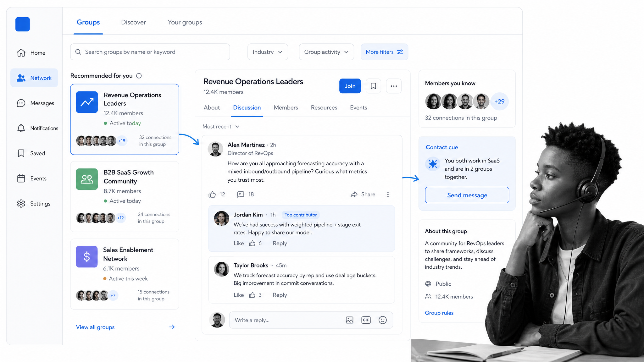The image size is (644, 362).
Task: Click the Top contributor badge
Action: pos(301,215)
